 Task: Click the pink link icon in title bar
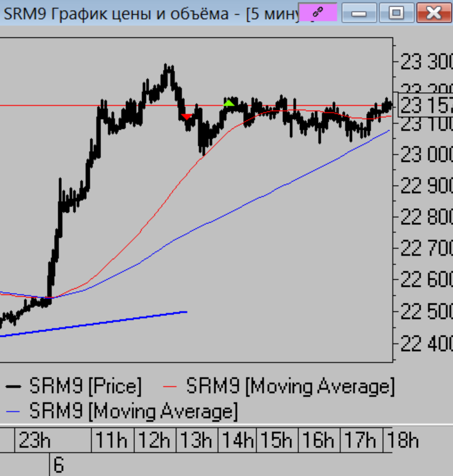click(318, 12)
